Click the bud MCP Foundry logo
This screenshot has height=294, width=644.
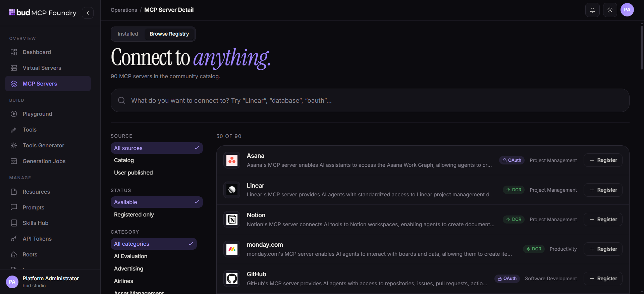point(43,13)
